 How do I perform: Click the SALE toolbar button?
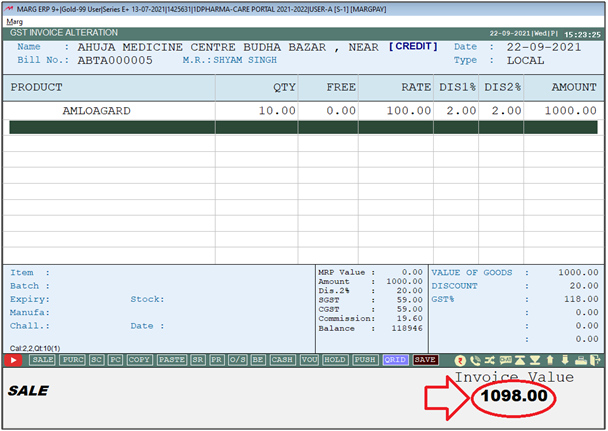point(42,360)
